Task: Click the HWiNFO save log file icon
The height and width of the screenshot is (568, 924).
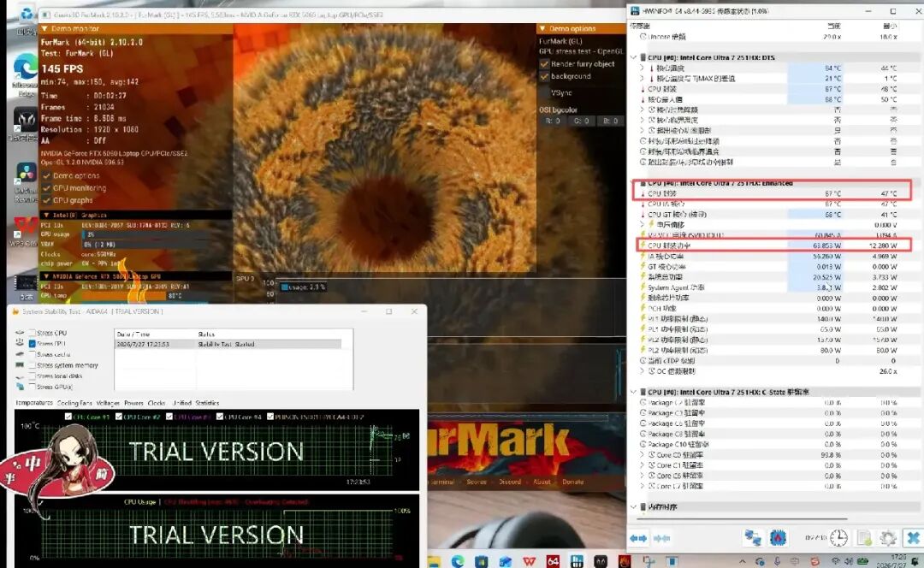Action: coord(864,538)
